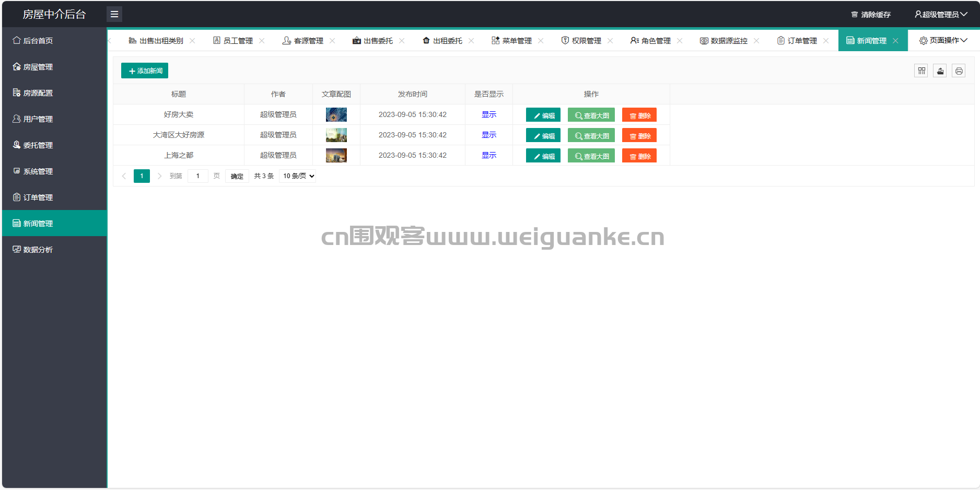Toggle 显示 status for 大湾区大好房源
The height and width of the screenshot is (490, 980).
[489, 135]
